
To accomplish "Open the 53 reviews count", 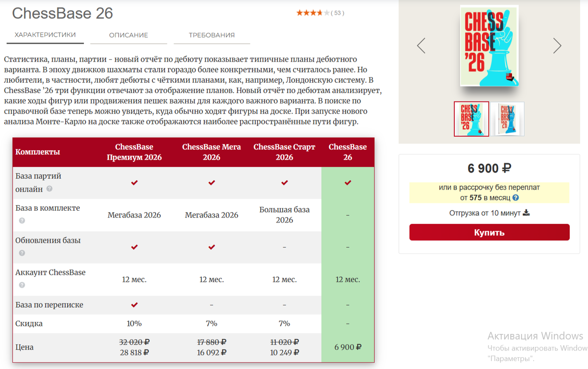I will coord(338,13).
